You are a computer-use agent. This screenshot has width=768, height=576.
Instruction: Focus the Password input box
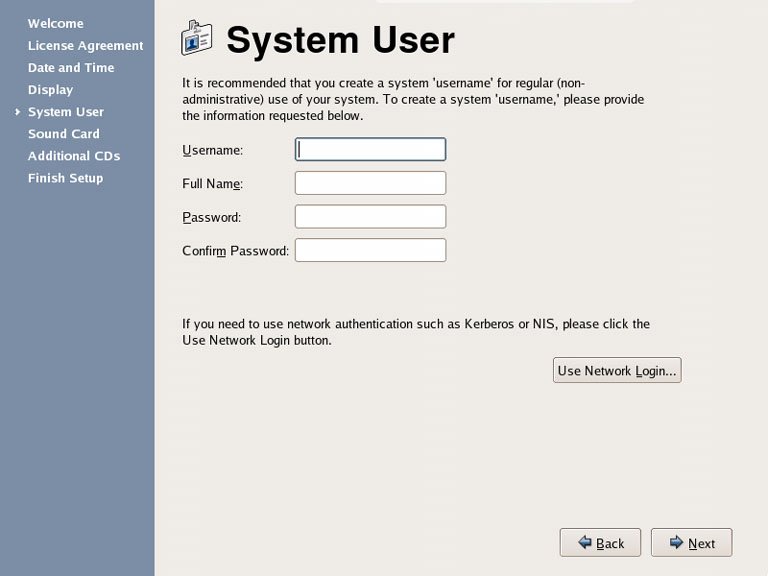pyautogui.click(x=370, y=217)
